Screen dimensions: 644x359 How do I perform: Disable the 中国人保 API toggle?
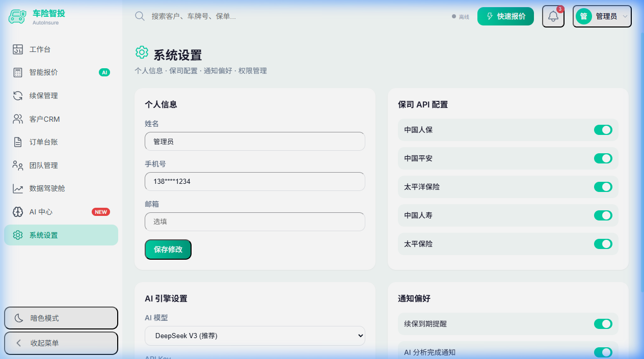603,130
